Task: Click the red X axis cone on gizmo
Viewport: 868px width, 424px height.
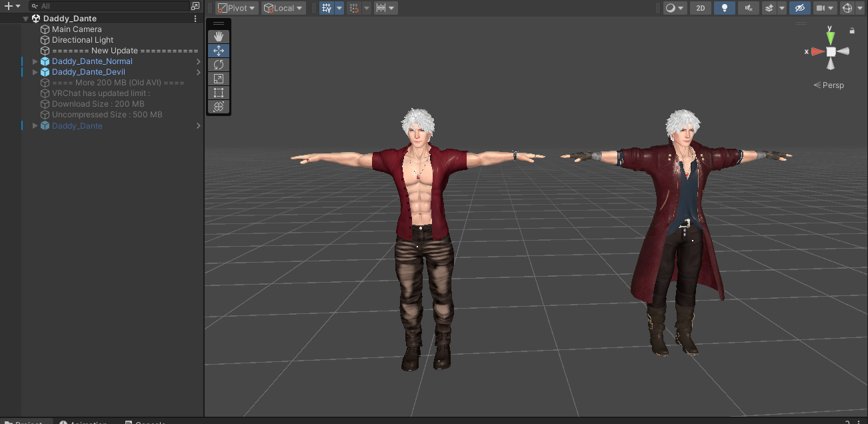Action: 817,51
